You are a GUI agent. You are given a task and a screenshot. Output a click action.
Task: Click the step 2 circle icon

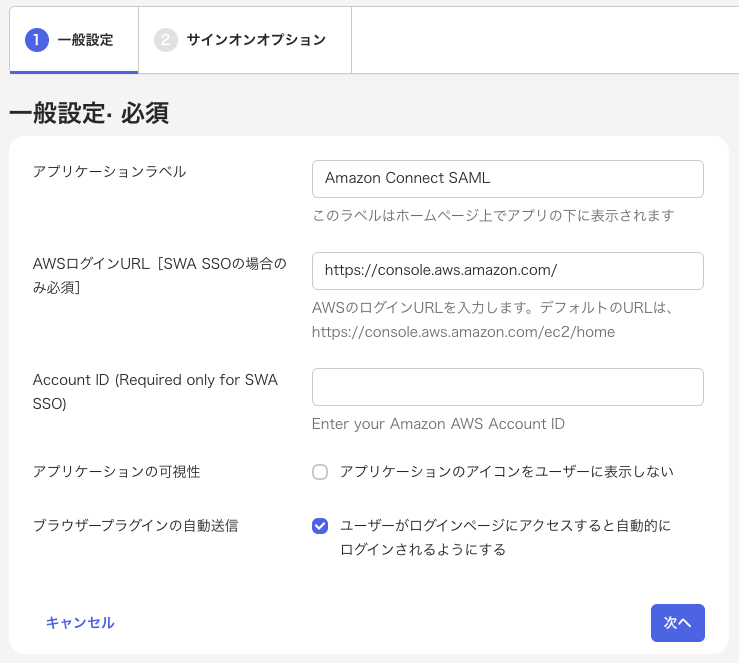[x=165, y=40]
